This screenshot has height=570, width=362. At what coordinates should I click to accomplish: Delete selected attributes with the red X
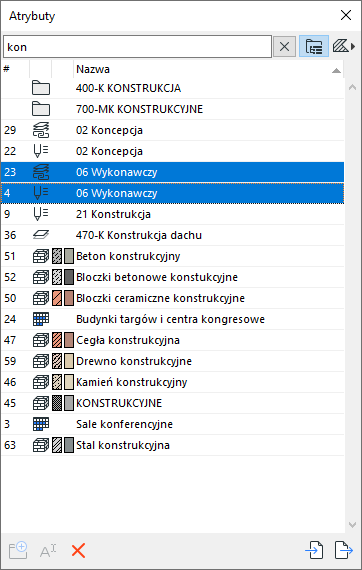coord(78,551)
